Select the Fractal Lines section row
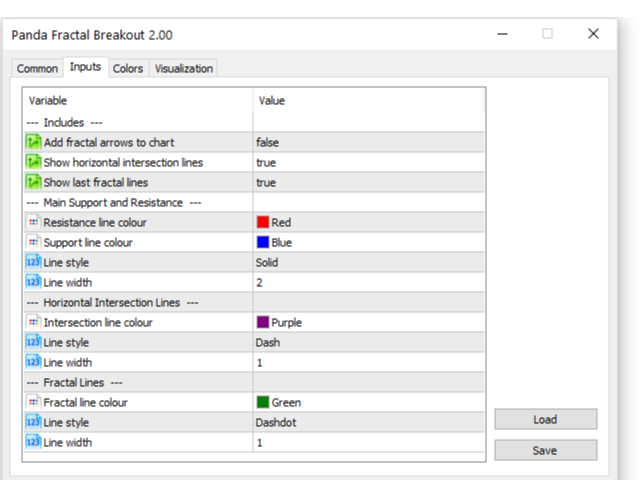640x480 pixels. point(254,382)
